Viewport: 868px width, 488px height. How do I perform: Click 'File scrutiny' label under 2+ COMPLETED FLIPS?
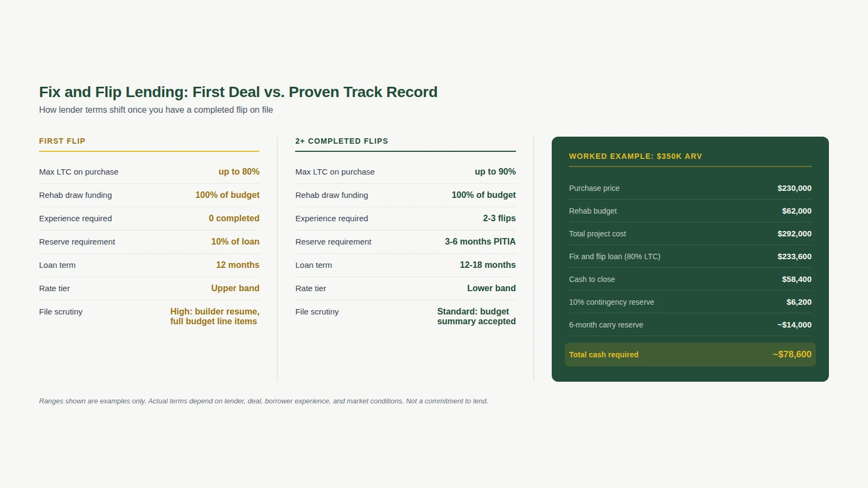tap(317, 312)
